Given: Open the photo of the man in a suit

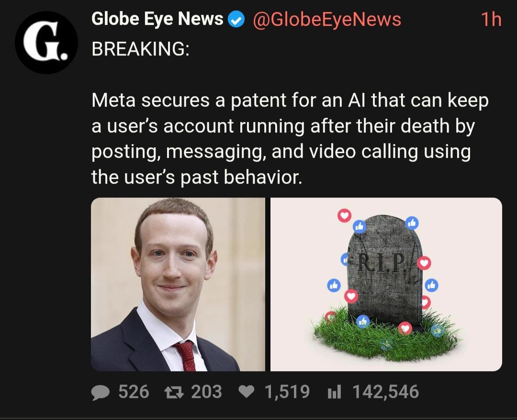Looking at the screenshot, I should (178, 285).
